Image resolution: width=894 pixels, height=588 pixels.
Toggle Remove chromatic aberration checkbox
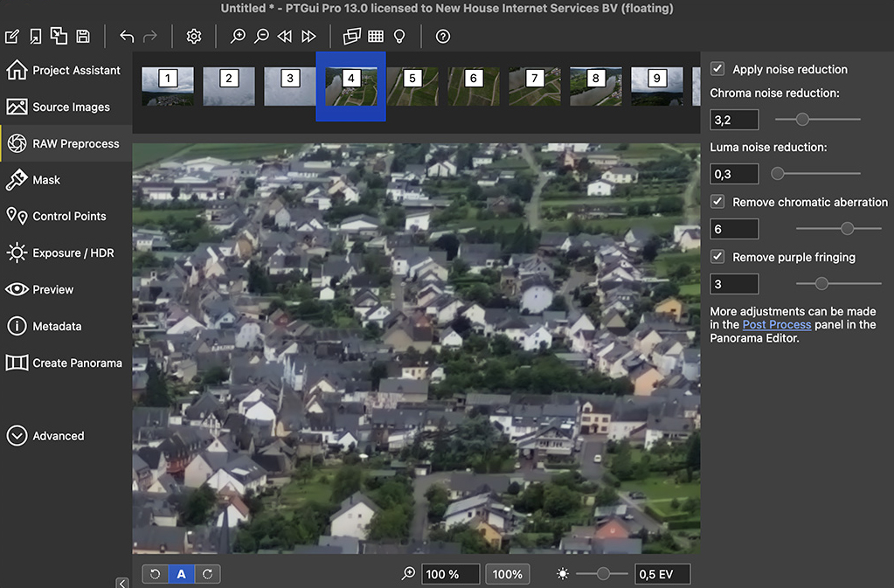click(717, 202)
